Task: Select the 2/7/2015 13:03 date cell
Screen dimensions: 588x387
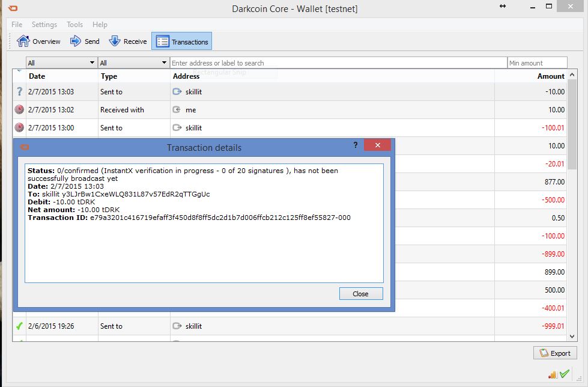Action: click(x=62, y=91)
